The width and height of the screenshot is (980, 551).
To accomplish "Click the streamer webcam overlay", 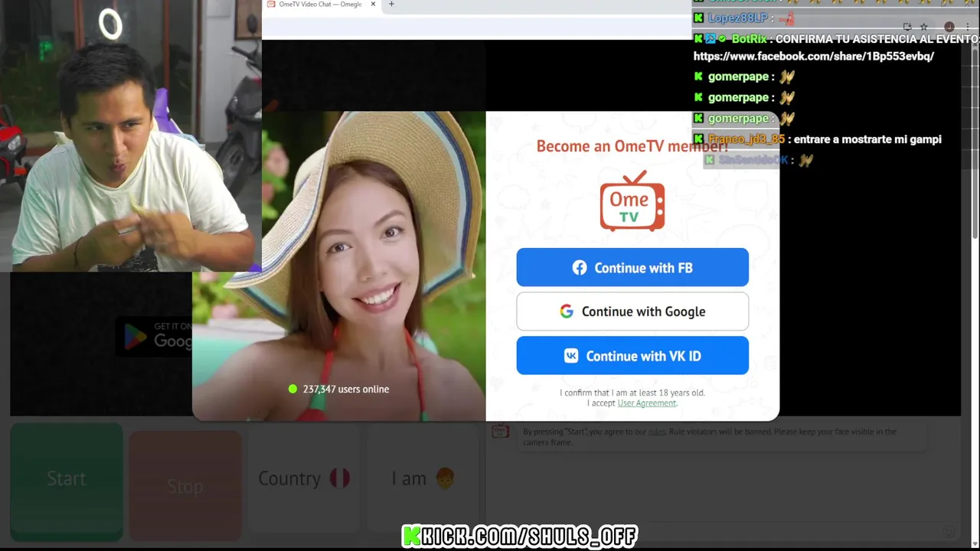I will coord(131,136).
